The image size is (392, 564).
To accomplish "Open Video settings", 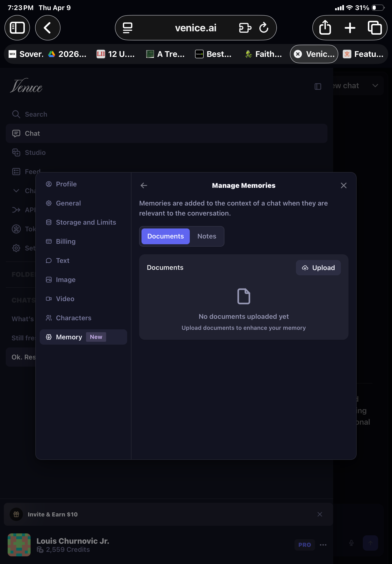I will (83, 299).
